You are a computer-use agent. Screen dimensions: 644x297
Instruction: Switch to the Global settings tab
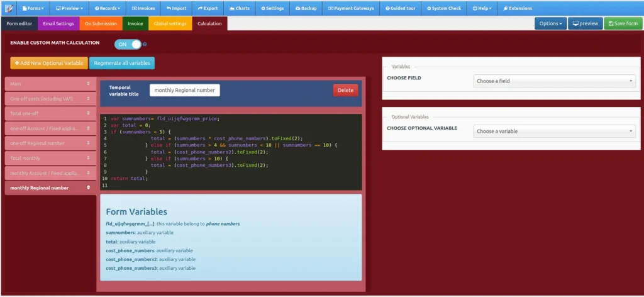tap(170, 24)
